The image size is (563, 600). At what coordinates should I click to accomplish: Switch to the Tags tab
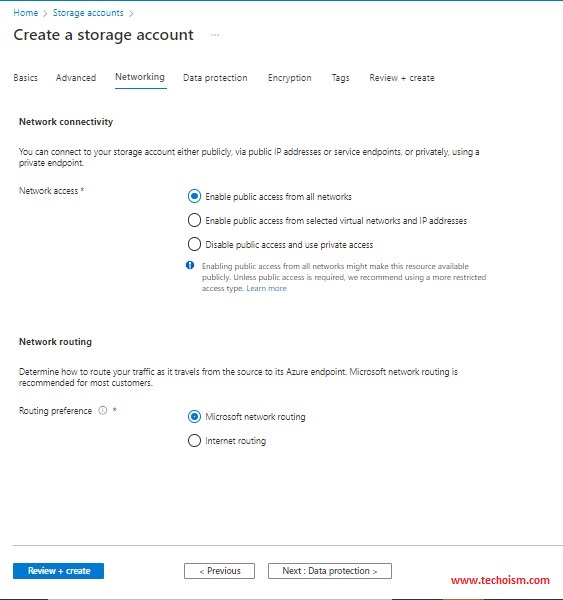[x=340, y=78]
